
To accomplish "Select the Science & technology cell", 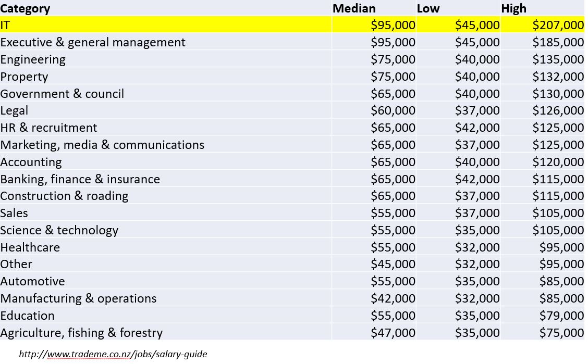I will (x=59, y=230).
